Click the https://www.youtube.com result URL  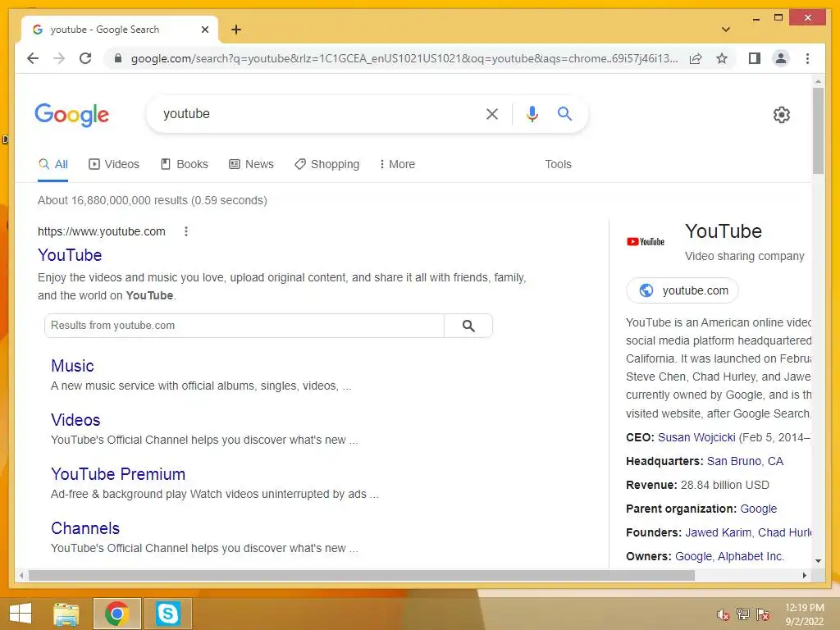click(101, 231)
